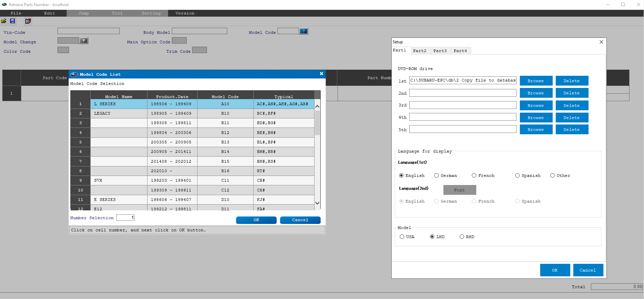644x299 pixels.
Task: Select the B11 model code cell
Action: click(225, 123)
